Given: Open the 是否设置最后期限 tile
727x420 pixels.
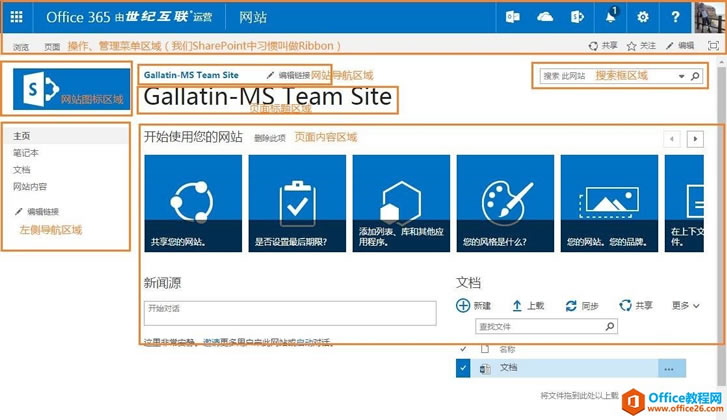Looking at the screenshot, I should point(297,204).
